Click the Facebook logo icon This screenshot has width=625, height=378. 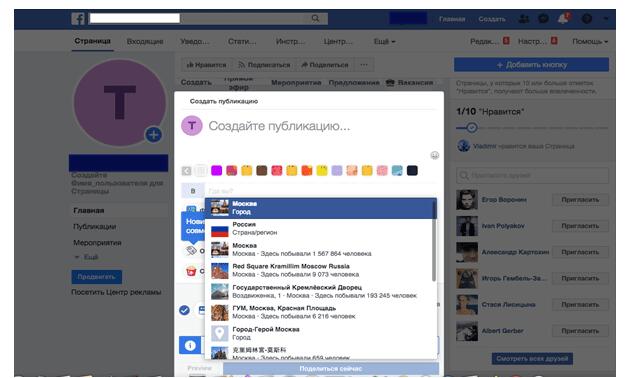78,18
